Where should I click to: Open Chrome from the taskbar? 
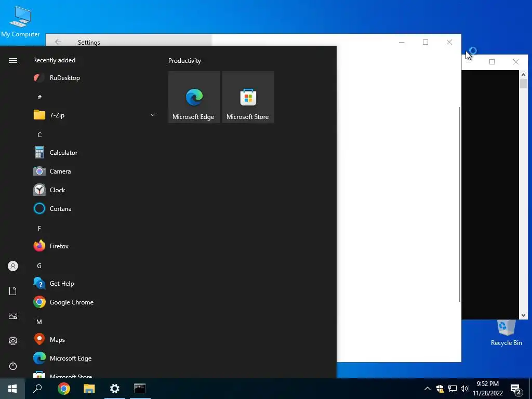(x=63, y=389)
